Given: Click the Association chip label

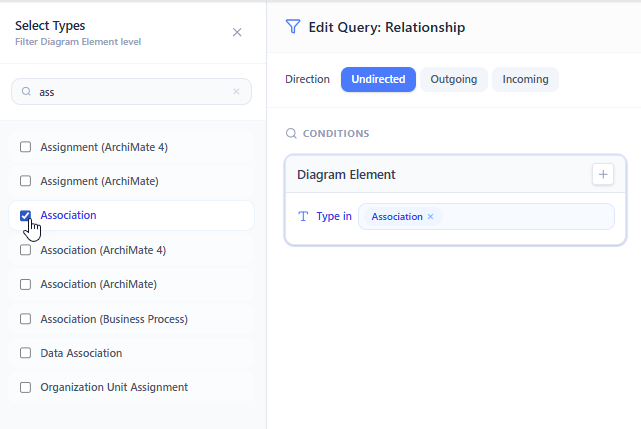Looking at the screenshot, I should click(397, 216).
